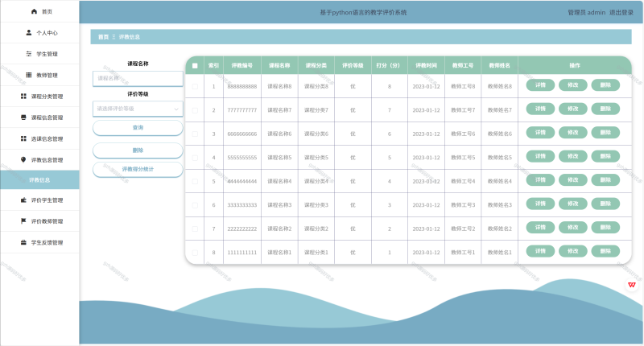
Task: Click the pin icon beside 评教信息管理
Action: point(23,159)
